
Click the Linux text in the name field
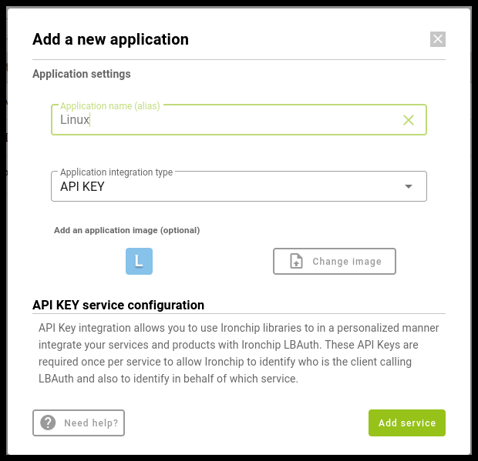[x=75, y=120]
